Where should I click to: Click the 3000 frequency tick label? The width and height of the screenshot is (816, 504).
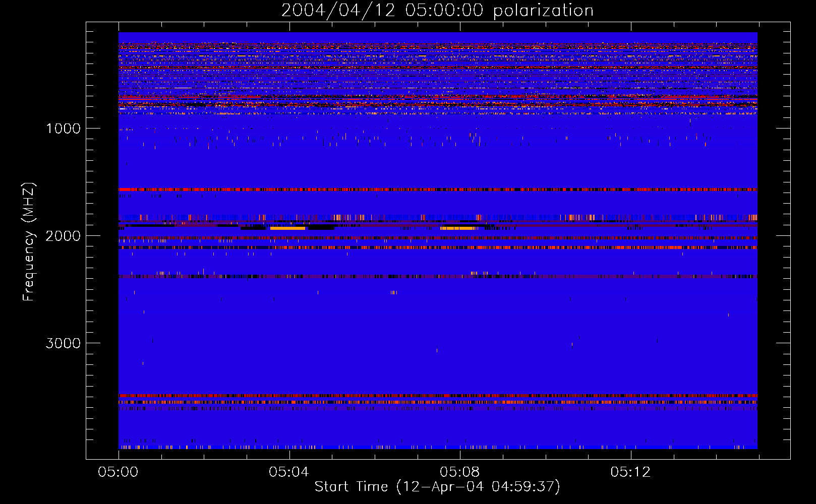click(63, 343)
